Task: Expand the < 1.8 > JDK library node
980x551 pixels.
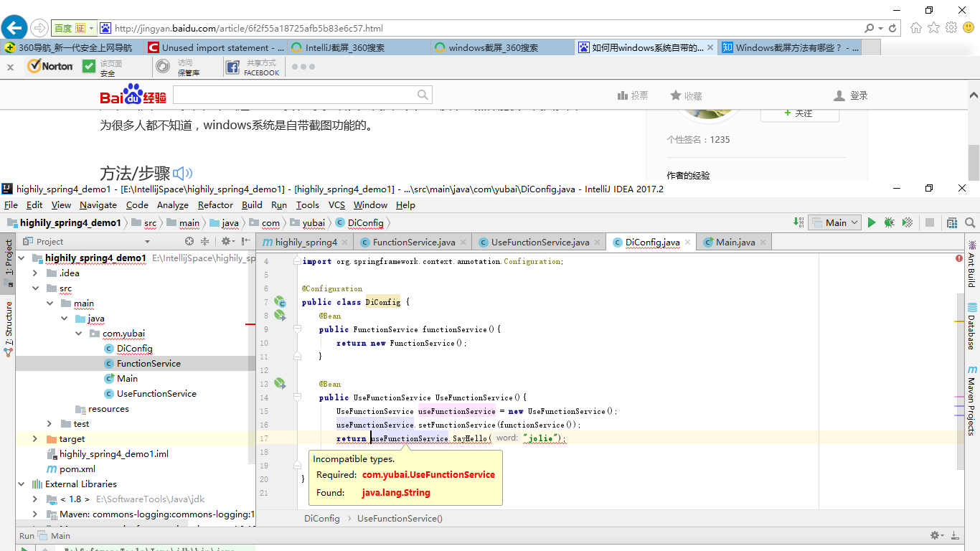Action: tap(35, 499)
